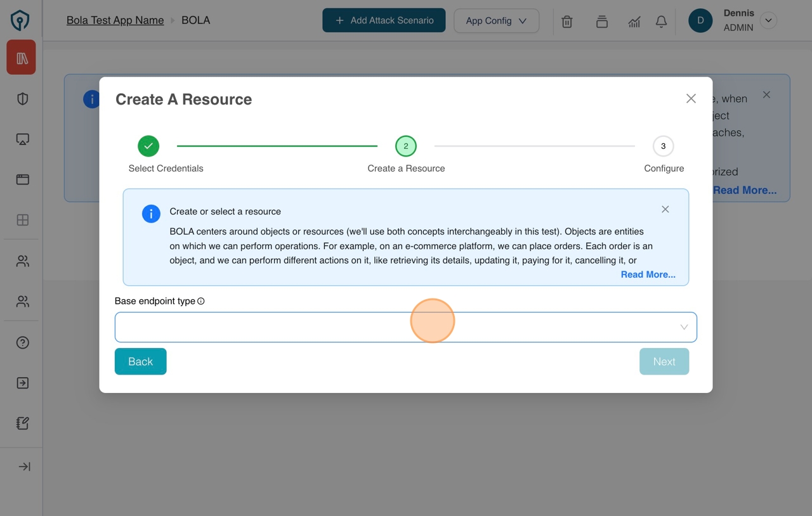Check notifications via the bell icon
812x516 pixels.
661,21
